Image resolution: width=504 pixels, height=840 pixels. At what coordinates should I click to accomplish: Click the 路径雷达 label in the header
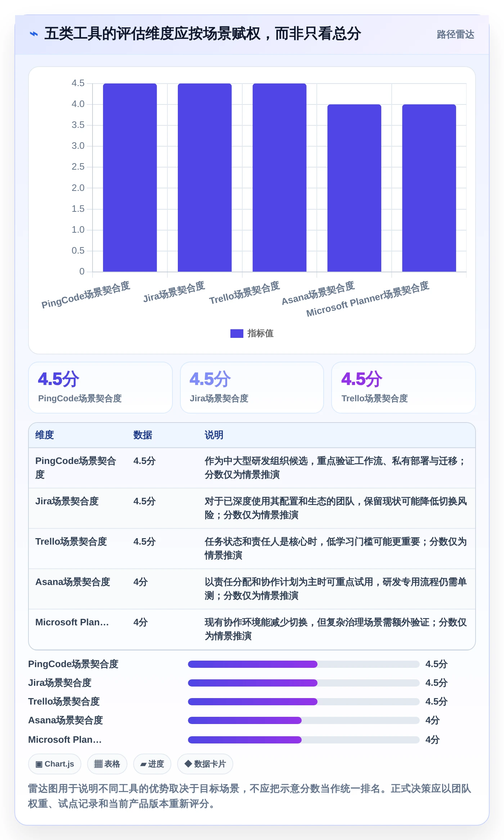pyautogui.click(x=455, y=35)
